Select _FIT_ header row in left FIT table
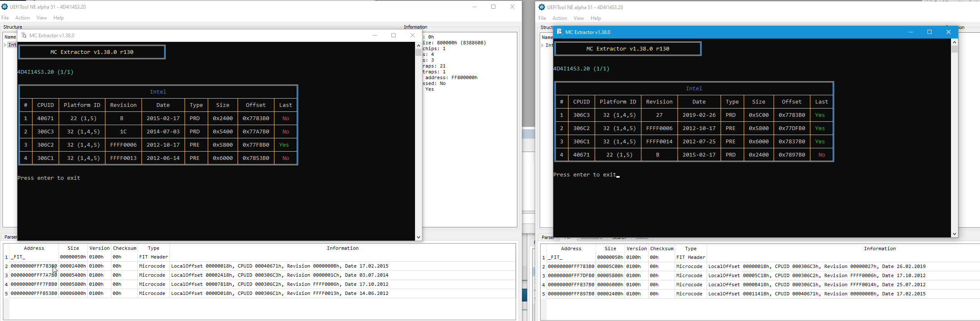Viewport: 980px width, 321px height. [x=259, y=257]
